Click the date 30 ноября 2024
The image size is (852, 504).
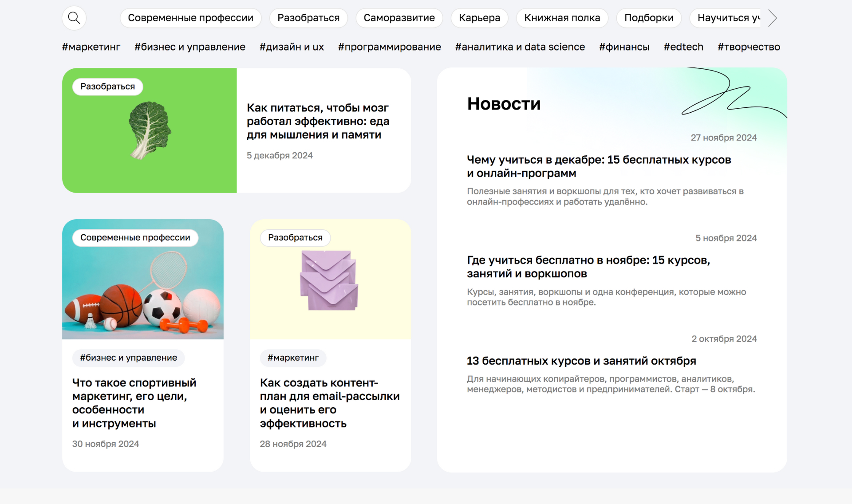[x=106, y=444]
